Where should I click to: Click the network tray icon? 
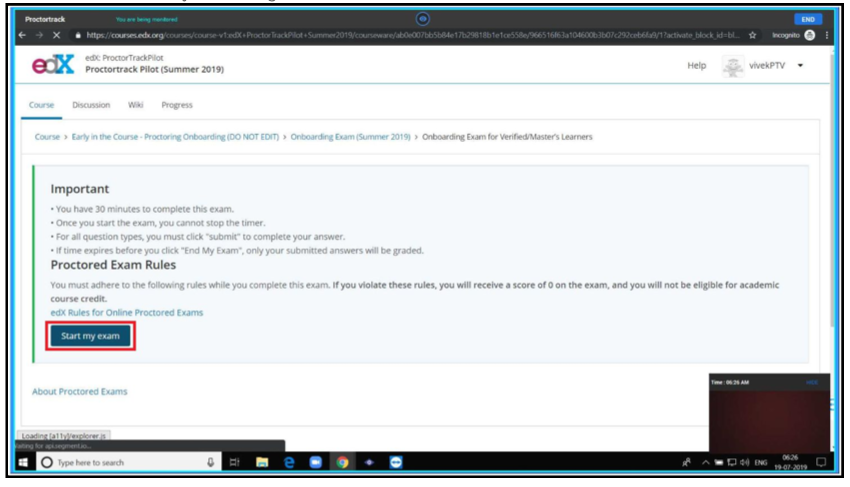731,463
